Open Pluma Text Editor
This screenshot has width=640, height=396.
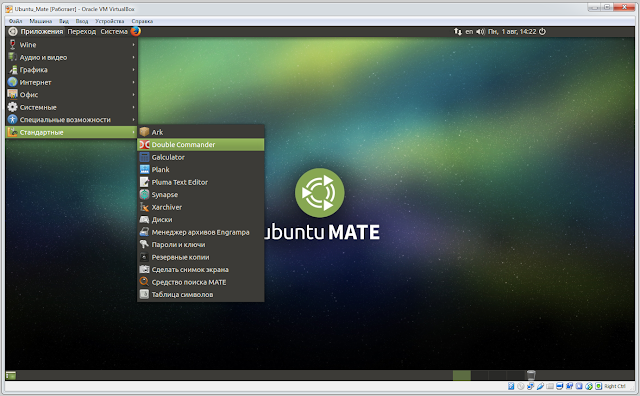point(201,182)
